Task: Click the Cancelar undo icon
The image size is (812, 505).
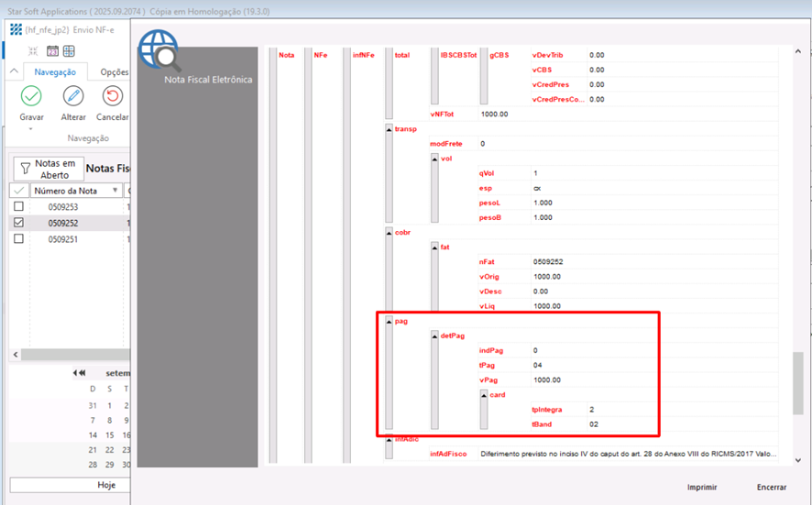Action: pos(113,96)
